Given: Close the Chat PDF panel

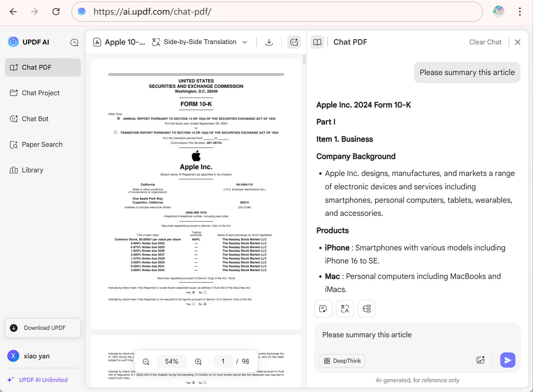Looking at the screenshot, I should [x=518, y=42].
